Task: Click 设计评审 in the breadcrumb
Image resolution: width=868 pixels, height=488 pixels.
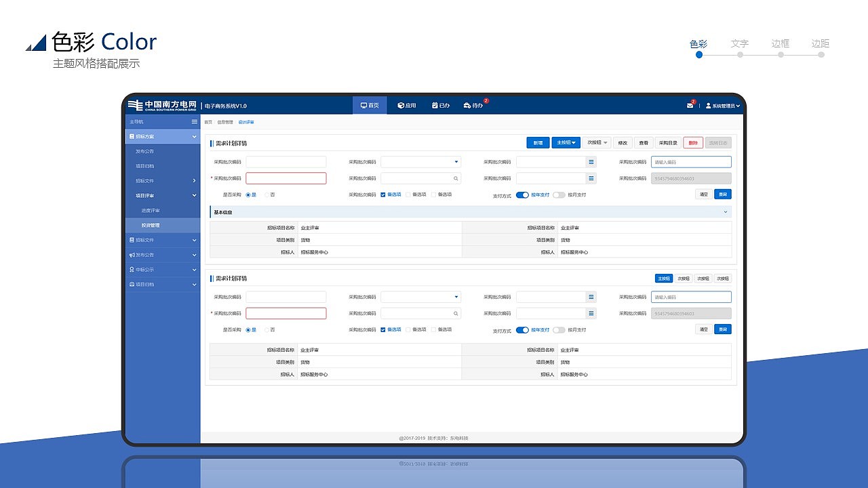Action: (246, 123)
